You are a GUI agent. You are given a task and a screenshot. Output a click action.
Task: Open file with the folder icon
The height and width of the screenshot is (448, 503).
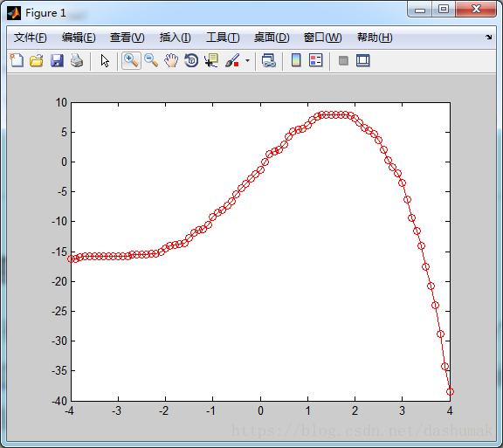pyautogui.click(x=37, y=60)
